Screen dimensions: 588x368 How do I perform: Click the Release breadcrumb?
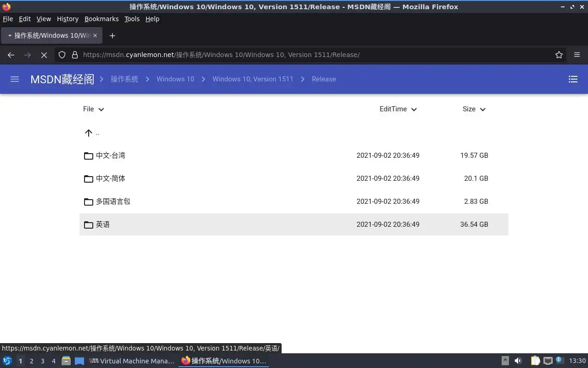324,79
